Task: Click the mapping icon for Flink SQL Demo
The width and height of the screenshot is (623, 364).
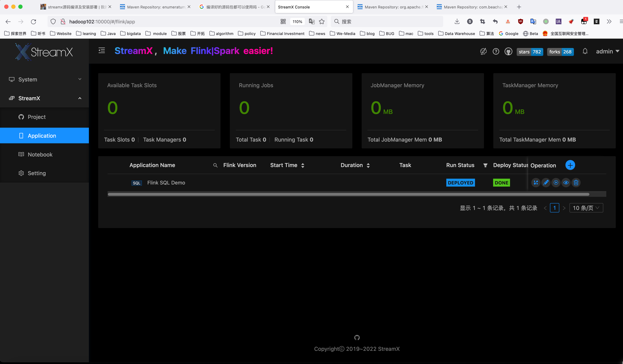Action: tap(536, 183)
